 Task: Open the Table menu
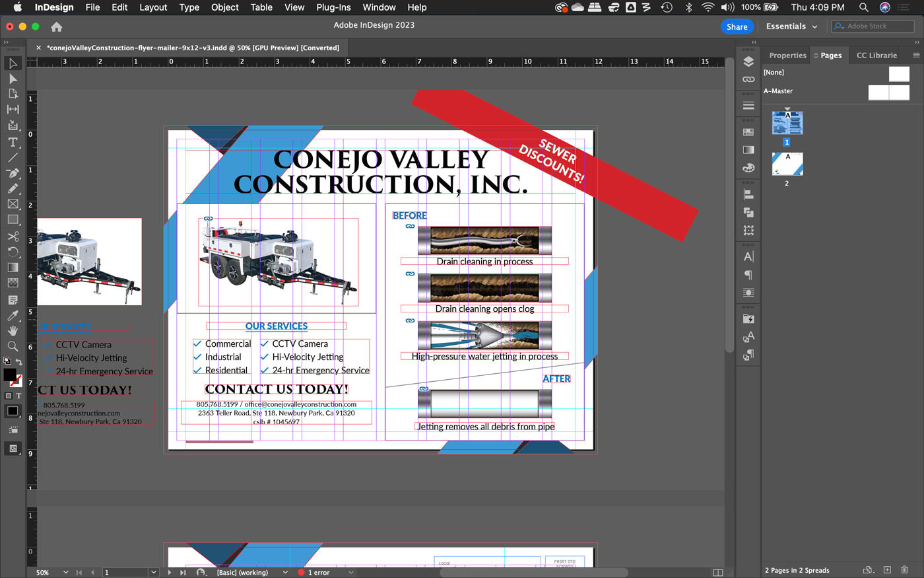pos(261,7)
